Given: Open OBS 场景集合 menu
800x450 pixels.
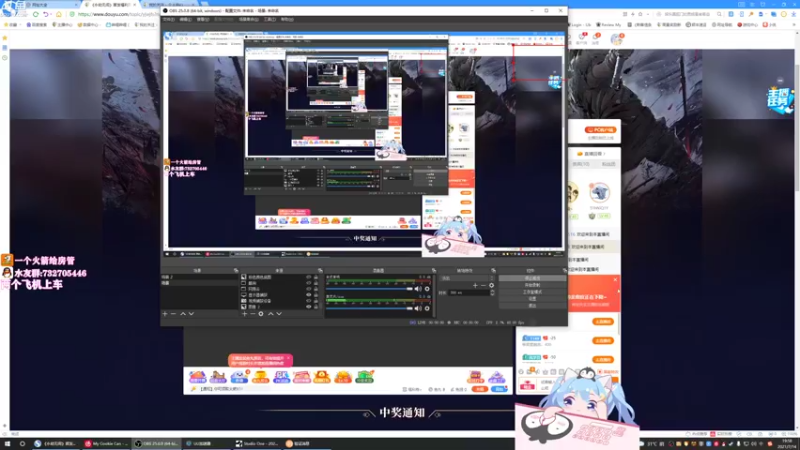Looking at the screenshot, I should (248, 19).
